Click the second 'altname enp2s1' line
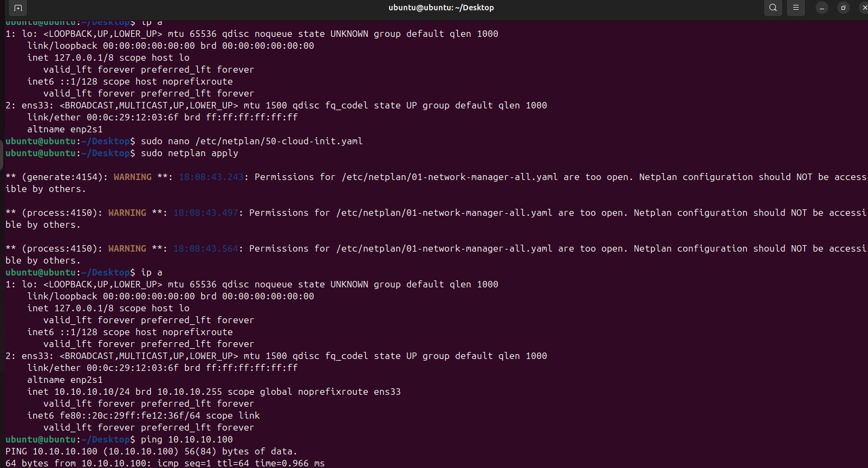Viewport: 868px width, 468px height. click(65, 380)
